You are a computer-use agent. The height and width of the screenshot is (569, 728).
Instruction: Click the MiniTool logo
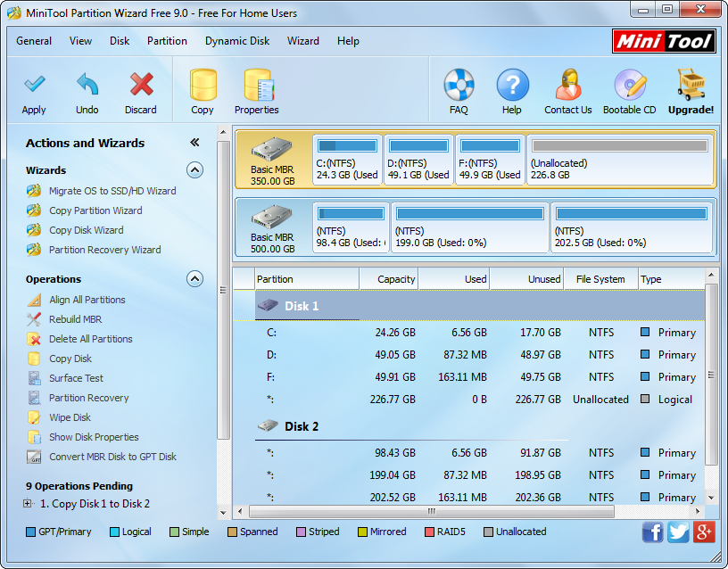coord(664,41)
